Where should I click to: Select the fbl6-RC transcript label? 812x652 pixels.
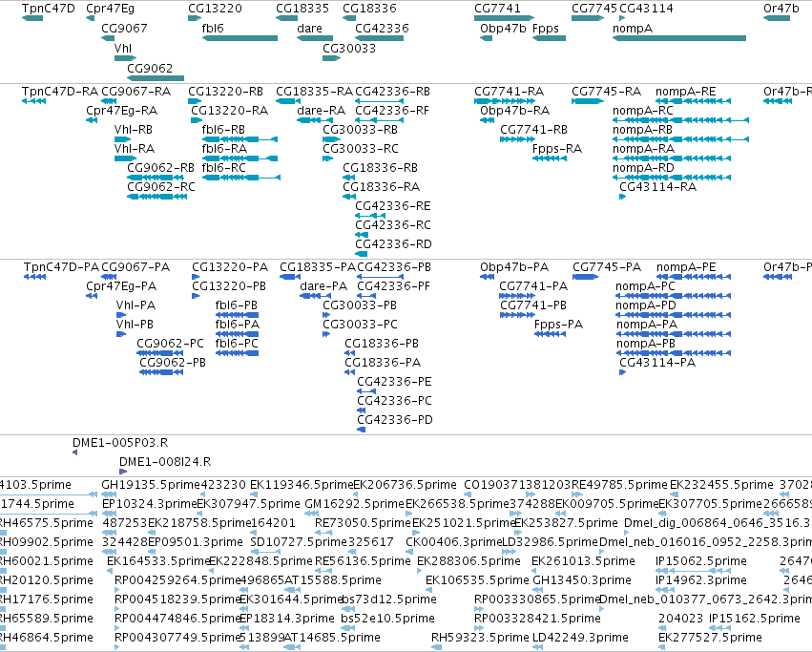click(x=223, y=168)
